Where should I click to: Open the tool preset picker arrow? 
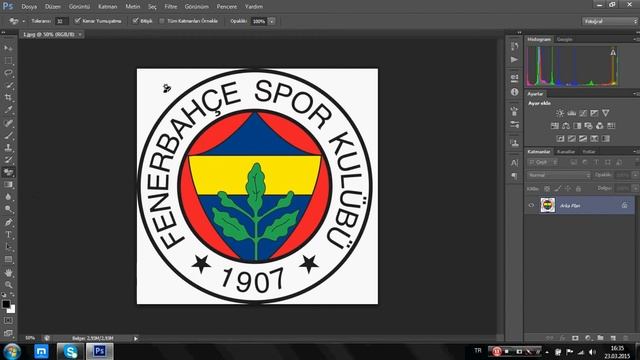point(24,21)
